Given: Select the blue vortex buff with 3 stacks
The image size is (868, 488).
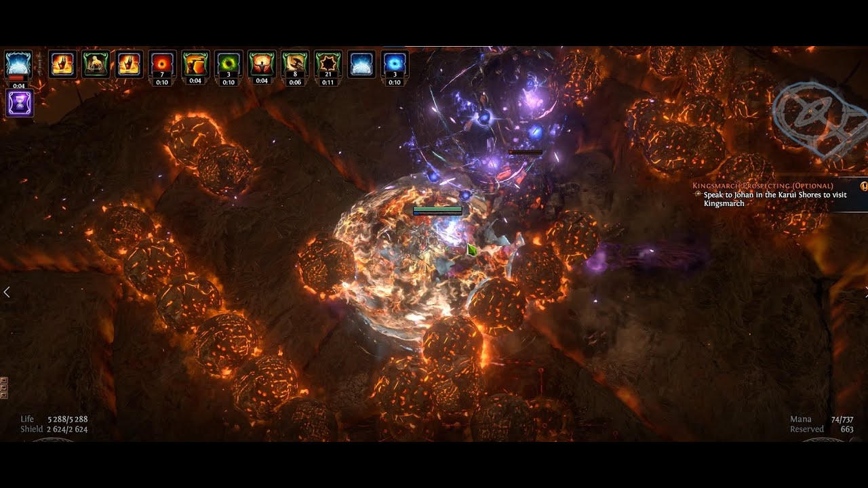Looking at the screenshot, I should pos(395,64).
